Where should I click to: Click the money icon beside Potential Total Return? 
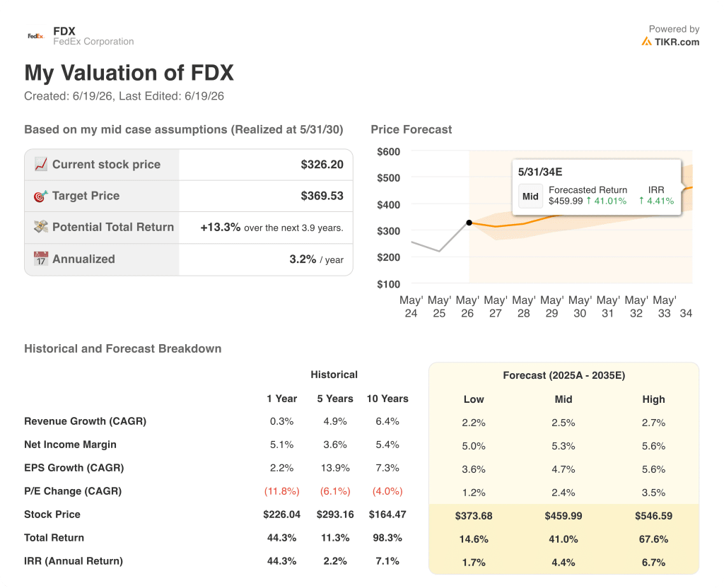(x=40, y=227)
